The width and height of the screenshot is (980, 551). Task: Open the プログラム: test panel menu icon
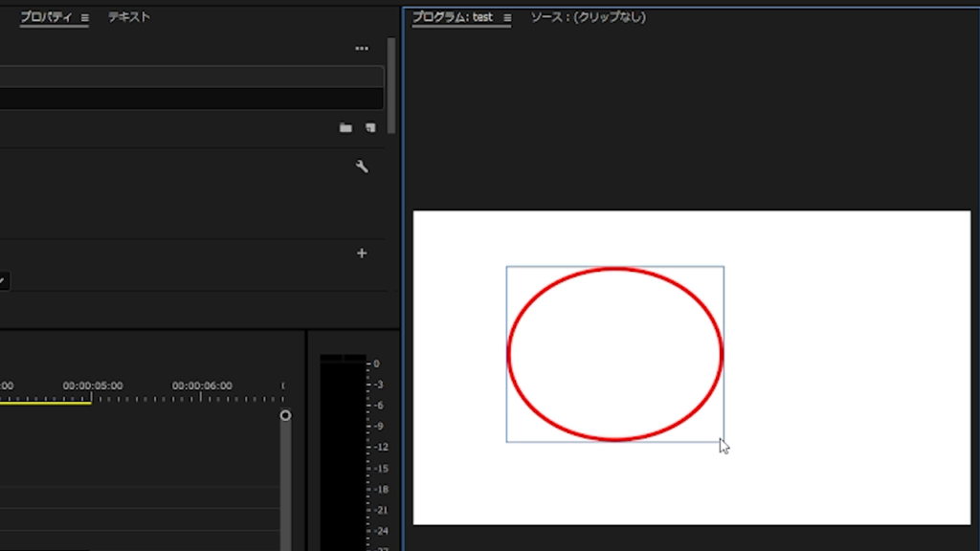[507, 18]
